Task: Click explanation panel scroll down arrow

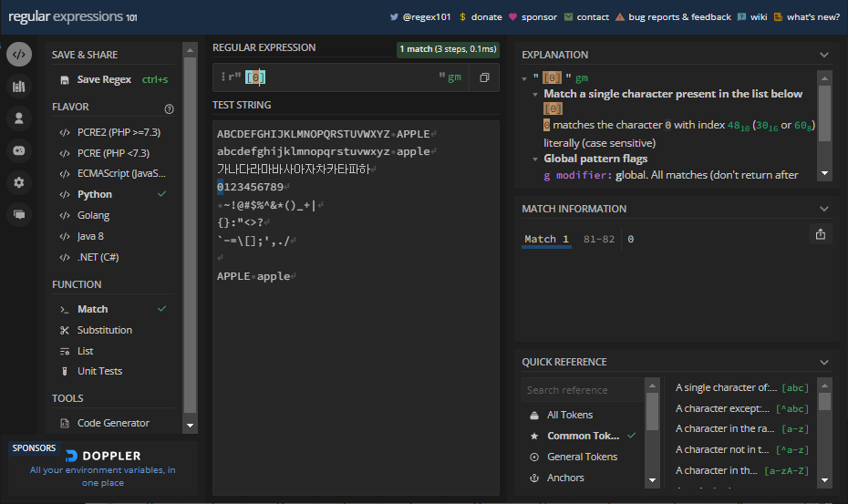Action: click(x=824, y=173)
